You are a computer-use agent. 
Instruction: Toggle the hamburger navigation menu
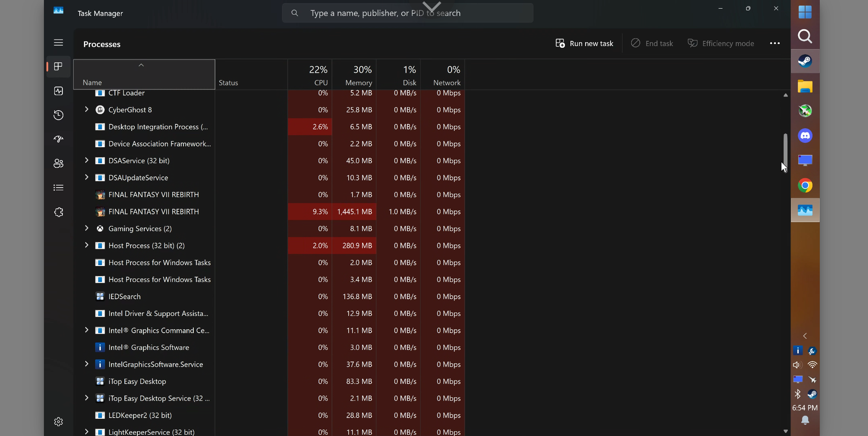[59, 43]
